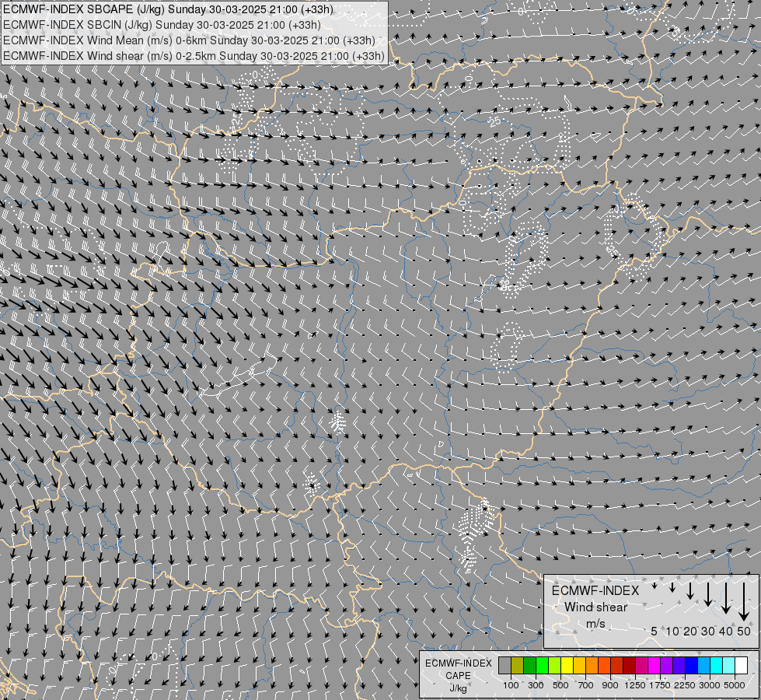The height and width of the screenshot is (700, 761).
Task: Click the wind shear legend arrow above 10
Action: click(672, 587)
